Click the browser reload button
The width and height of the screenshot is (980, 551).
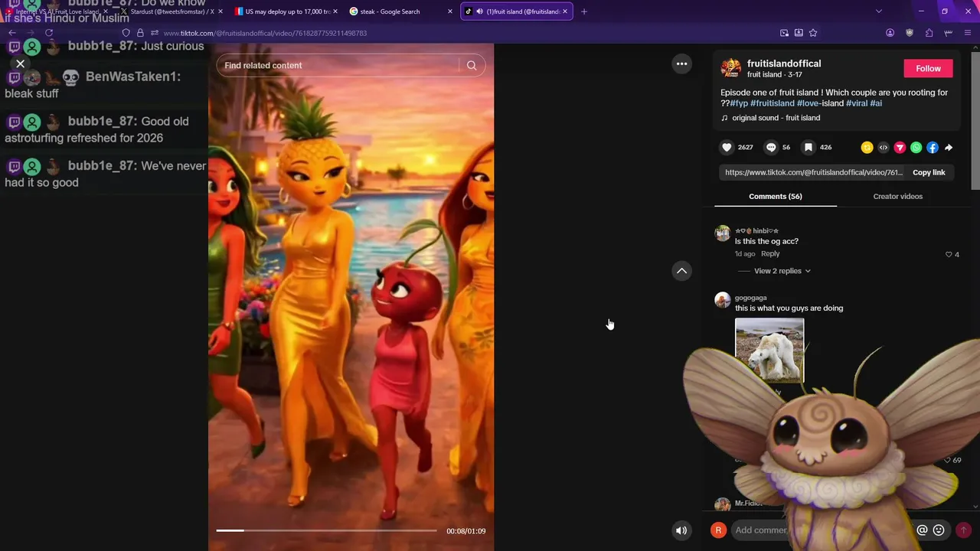tap(49, 33)
